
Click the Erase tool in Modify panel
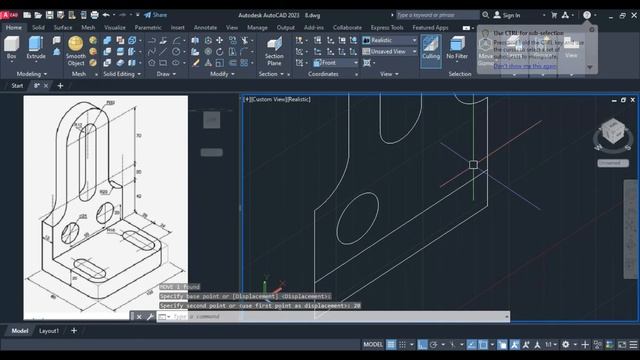[x=196, y=63]
